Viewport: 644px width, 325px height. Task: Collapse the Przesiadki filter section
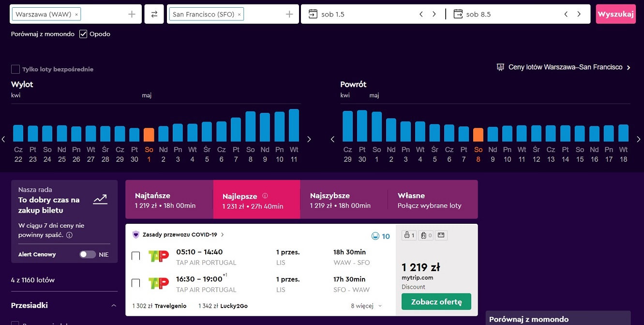click(114, 306)
